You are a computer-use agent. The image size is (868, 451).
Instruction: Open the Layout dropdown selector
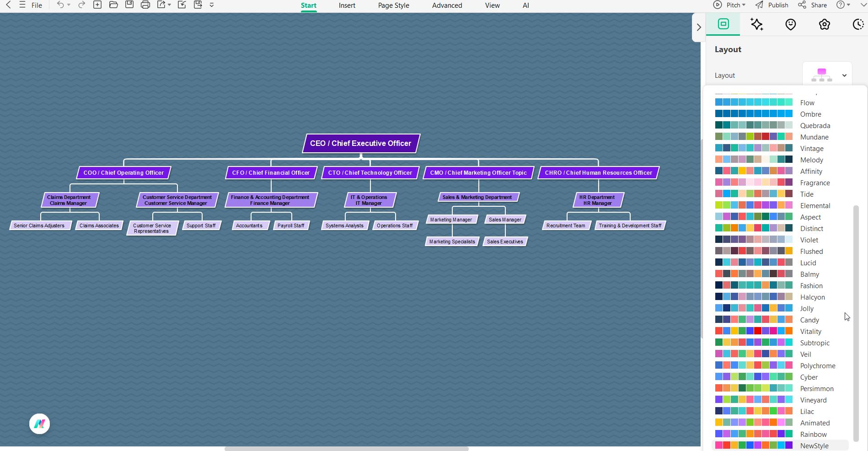click(827, 75)
